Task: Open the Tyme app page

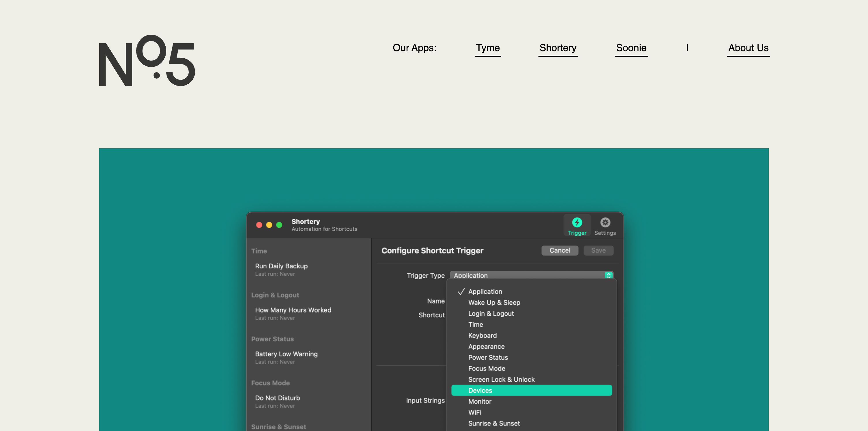Action: pos(488,48)
